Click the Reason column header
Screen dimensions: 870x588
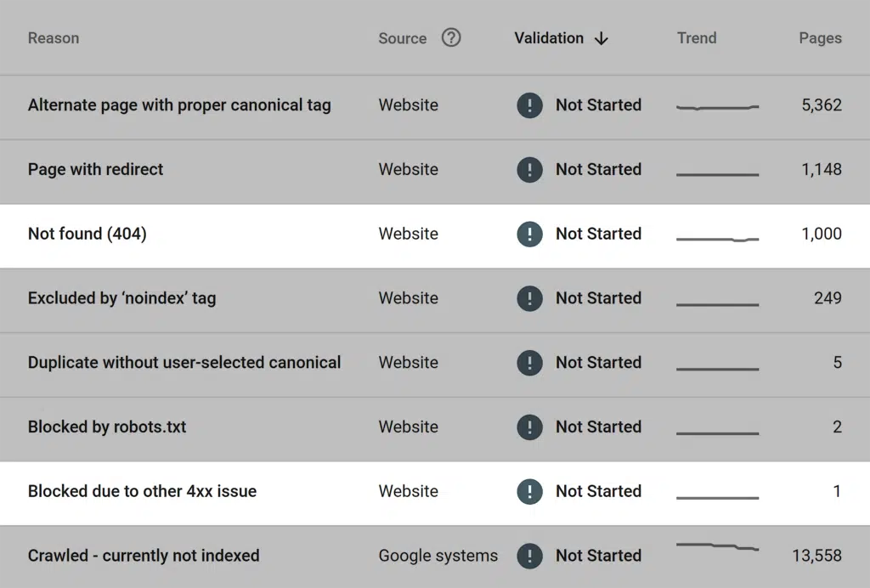(x=54, y=38)
